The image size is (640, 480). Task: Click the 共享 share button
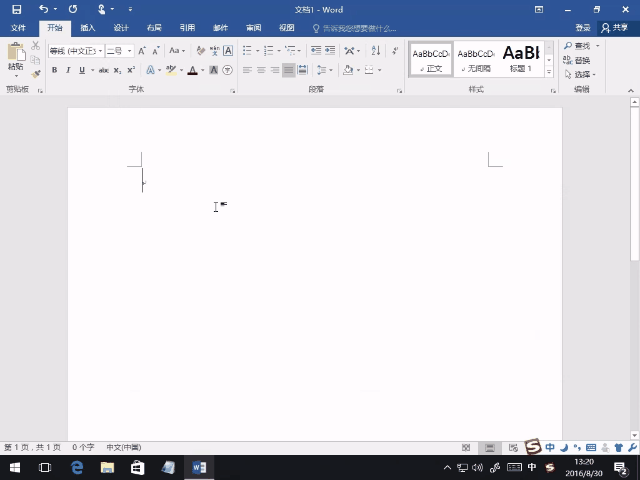pos(614,28)
